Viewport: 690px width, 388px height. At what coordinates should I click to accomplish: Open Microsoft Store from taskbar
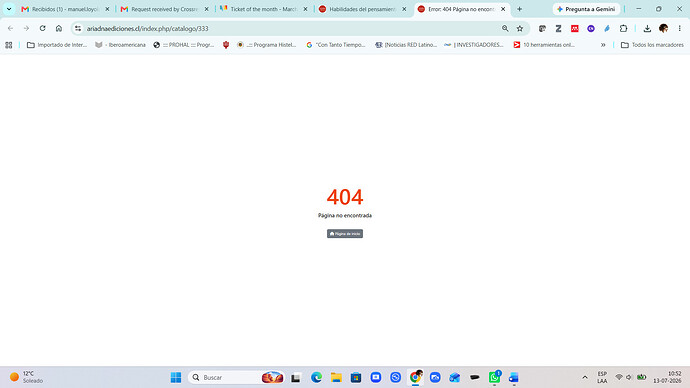(x=356, y=377)
